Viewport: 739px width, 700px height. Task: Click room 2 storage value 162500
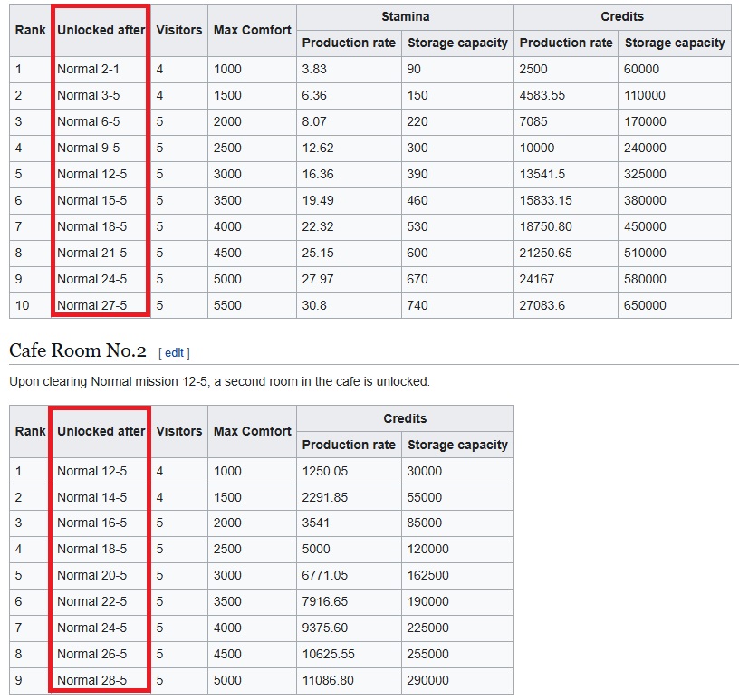(x=428, y=576)
